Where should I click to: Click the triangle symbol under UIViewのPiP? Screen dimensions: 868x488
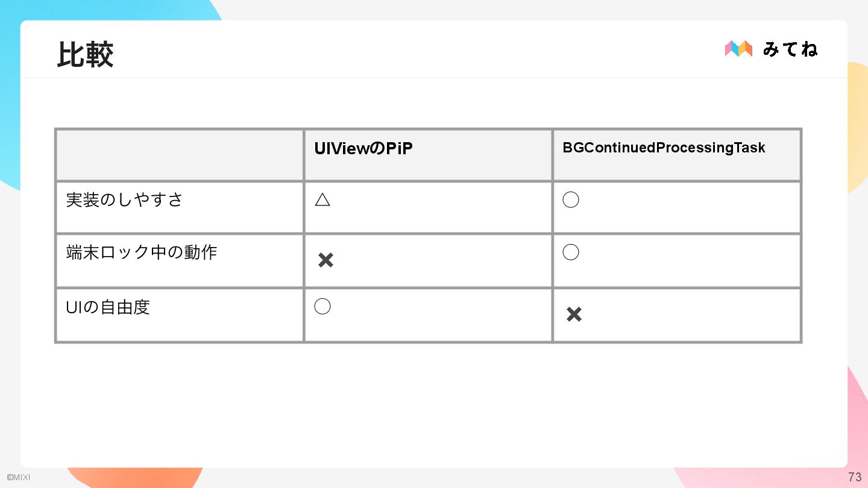click(322, 200)
